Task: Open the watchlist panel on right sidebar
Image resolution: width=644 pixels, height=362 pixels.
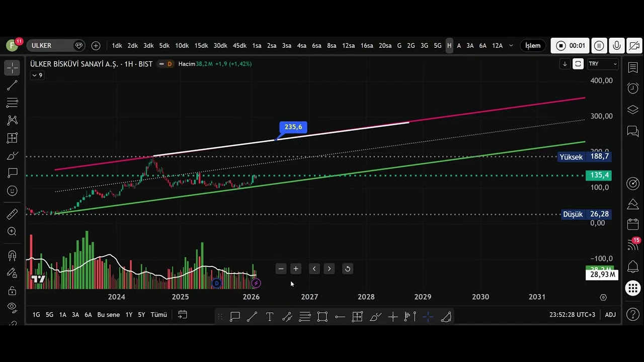Action: click(633, 68)
